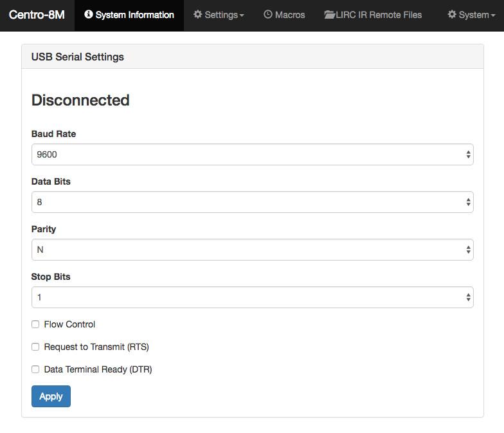The width and height of the screenshot is (504, 433).
Task: Switch to the Macros tab
Action: 284,15
